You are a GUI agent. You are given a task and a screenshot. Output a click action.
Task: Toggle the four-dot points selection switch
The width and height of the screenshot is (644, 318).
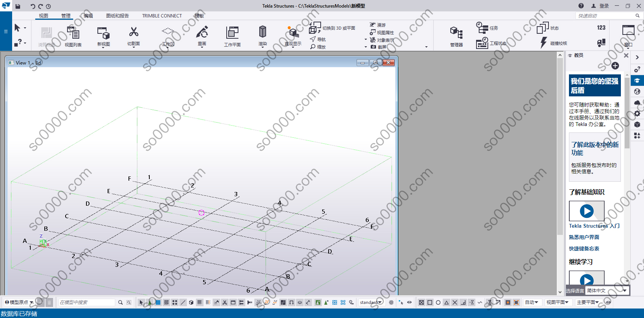click(x=175, y=302)
